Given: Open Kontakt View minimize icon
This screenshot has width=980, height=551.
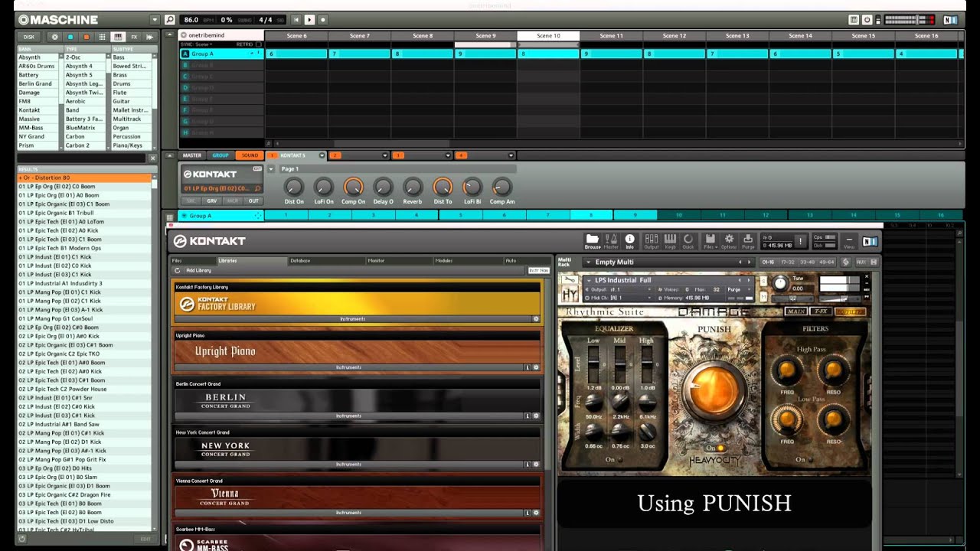Looking at the screenshot, I should coord(848,241).
